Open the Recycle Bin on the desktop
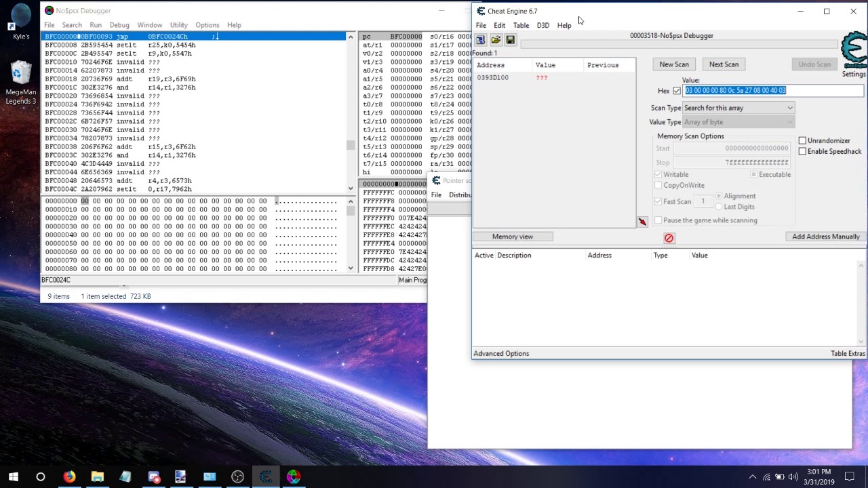The image size is (868, 488). [x=21, y=73]
